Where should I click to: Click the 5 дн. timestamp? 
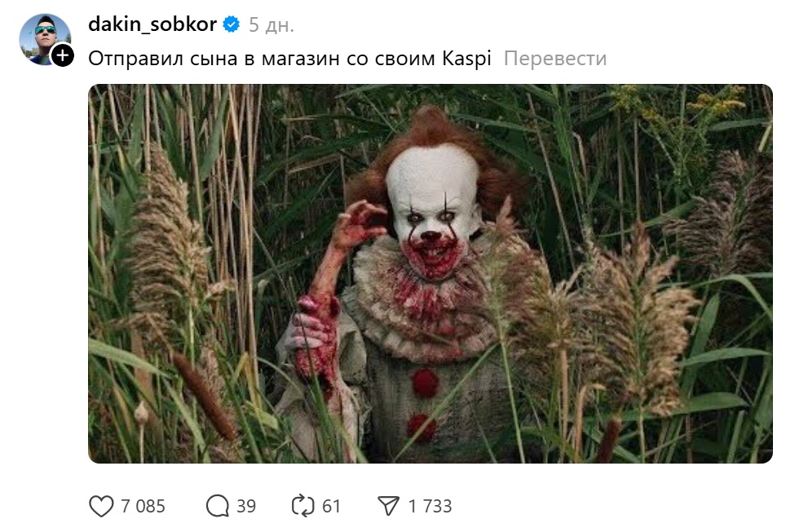pyautogui.click(x=271, y=24)
